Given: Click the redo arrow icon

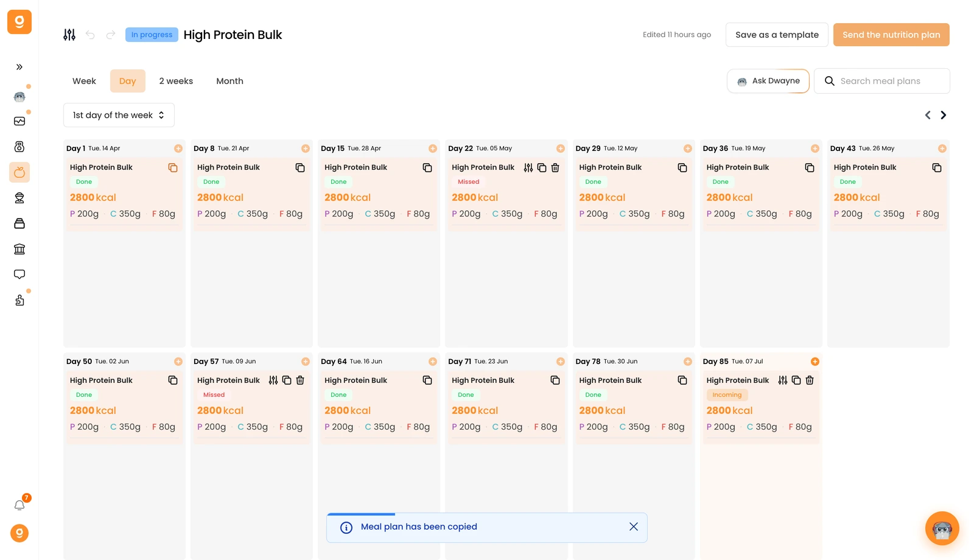Looking at the screenshot, I should pos(111,35).
